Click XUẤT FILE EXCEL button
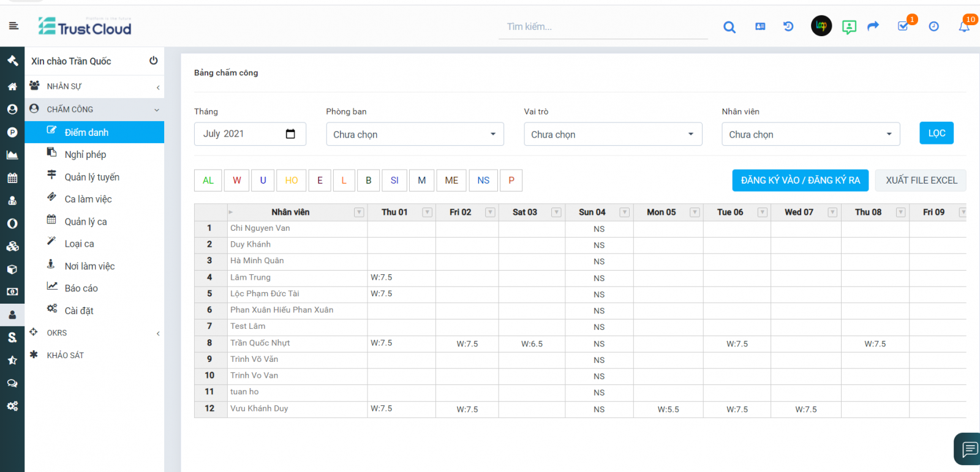Viewport: 980px width, 472px height. pyautogui.click(x=921, y=181)
